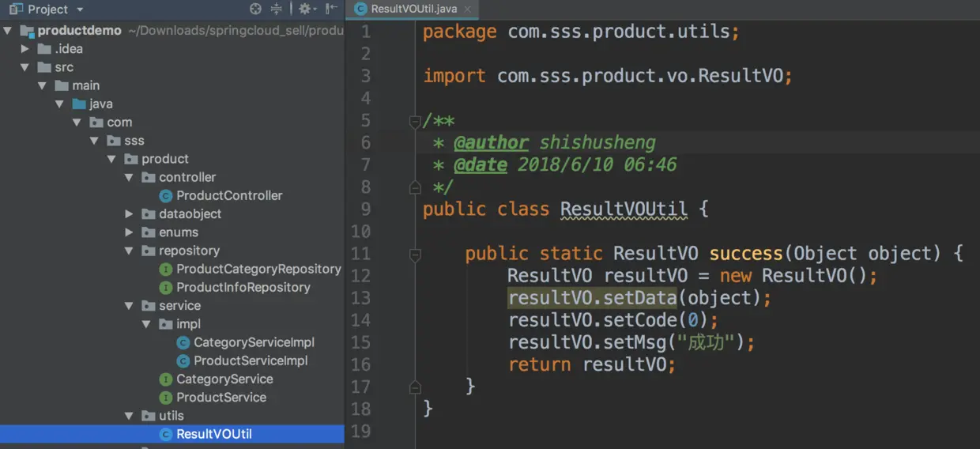Click the ProductController class icon
Screen dimensions: 980x449
[166, 195]
